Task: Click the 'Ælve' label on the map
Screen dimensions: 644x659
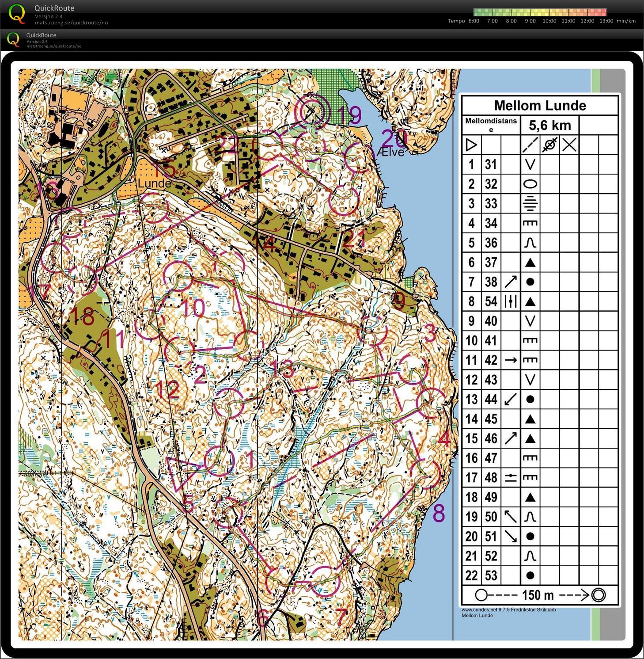Action: coord(390,152)
